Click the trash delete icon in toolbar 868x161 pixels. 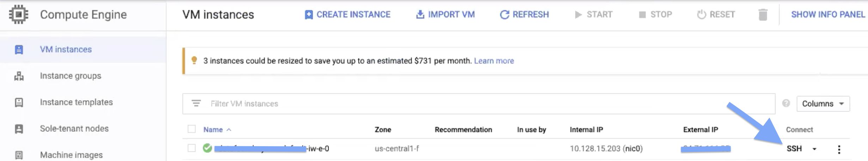pos(763,15)
